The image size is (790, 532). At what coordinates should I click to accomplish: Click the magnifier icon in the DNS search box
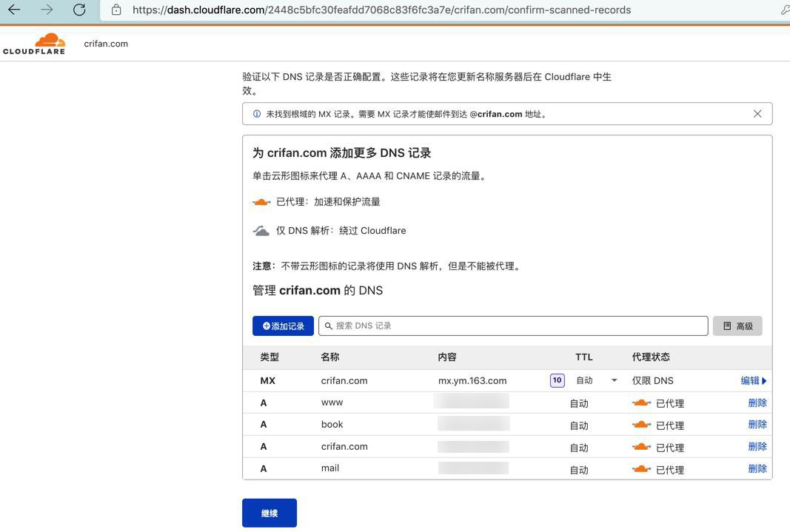(x=329, y=326)
